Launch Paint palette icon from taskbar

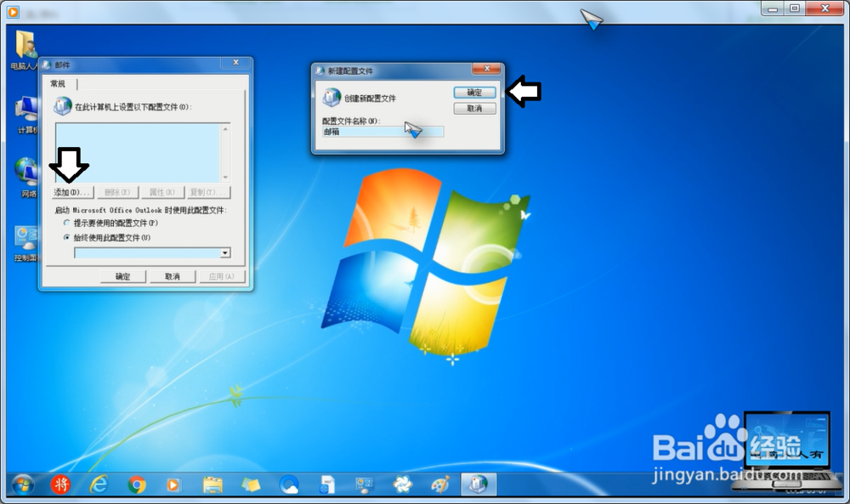tap(440, 484)
